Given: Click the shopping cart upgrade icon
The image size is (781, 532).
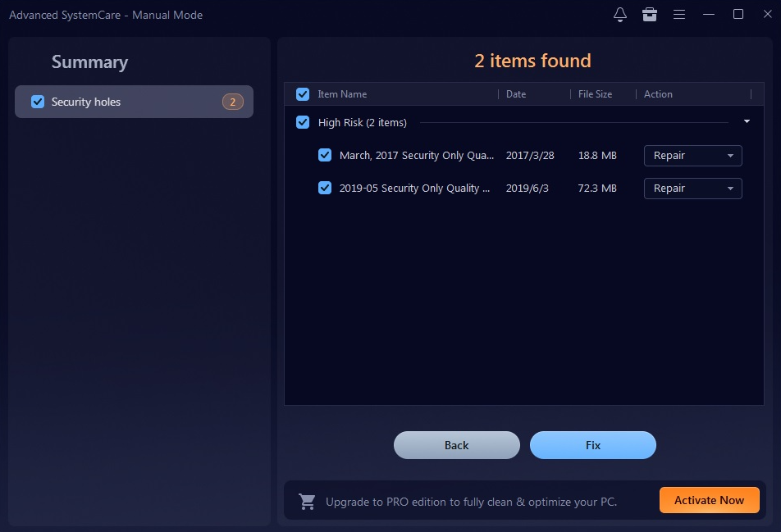Looking at the screenshot, I should coord(307,501).
